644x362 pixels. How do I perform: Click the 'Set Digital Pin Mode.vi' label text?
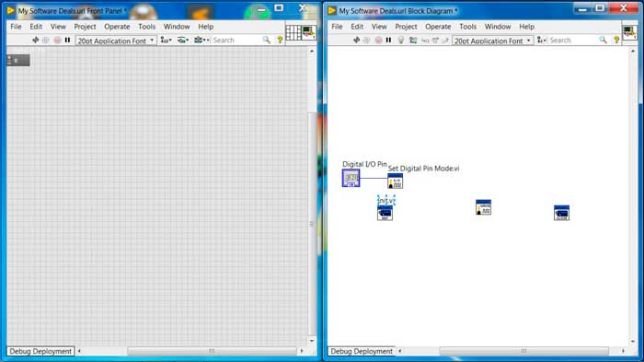(424, 169)
